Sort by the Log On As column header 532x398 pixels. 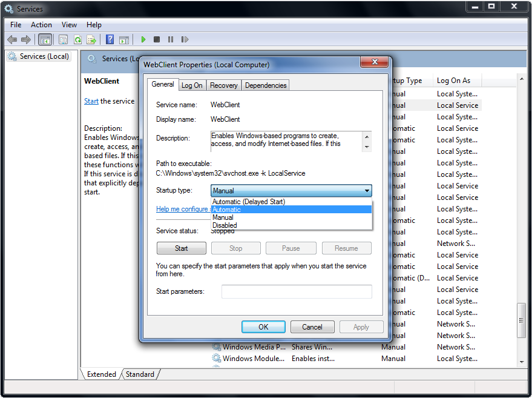tap(457, 81)
